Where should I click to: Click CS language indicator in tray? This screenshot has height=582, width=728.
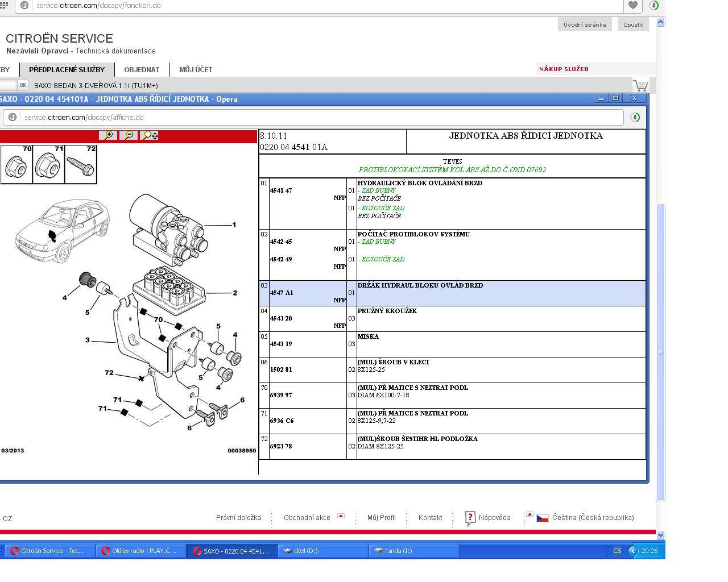(617, 551)
